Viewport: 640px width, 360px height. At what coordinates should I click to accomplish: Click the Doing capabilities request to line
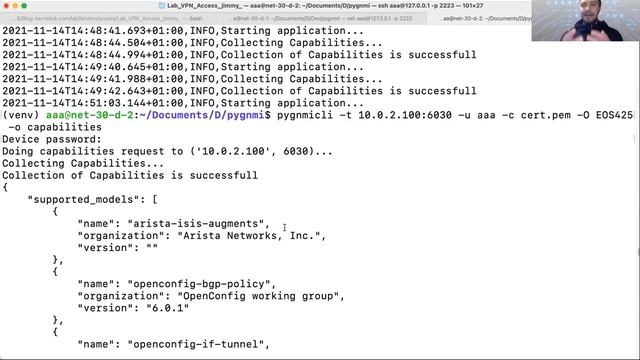167,151
